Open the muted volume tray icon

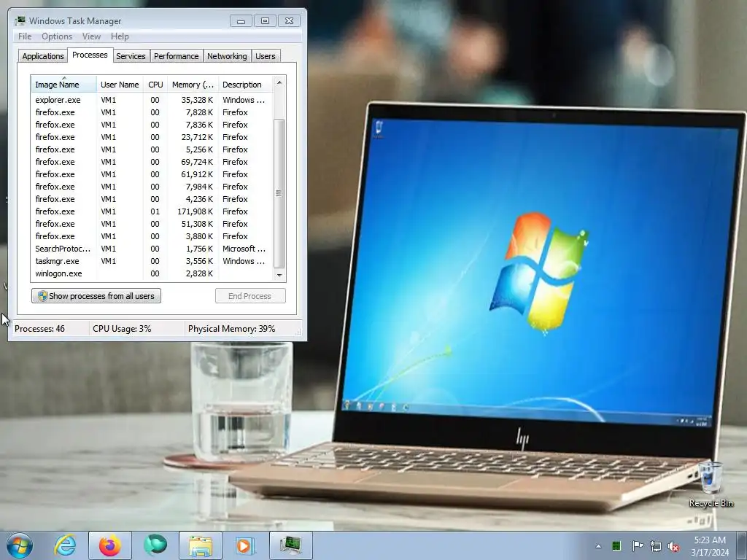pos(673,546)
